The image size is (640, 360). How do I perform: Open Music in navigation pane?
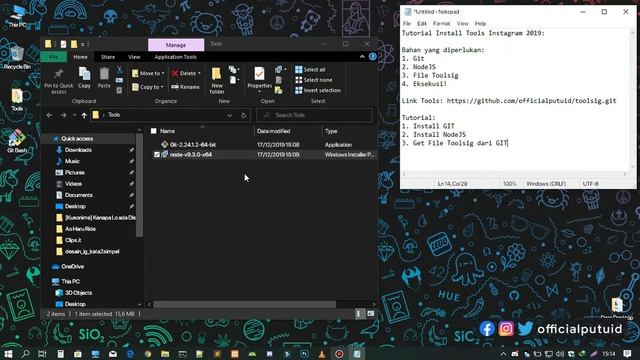[x=72, y=161]
